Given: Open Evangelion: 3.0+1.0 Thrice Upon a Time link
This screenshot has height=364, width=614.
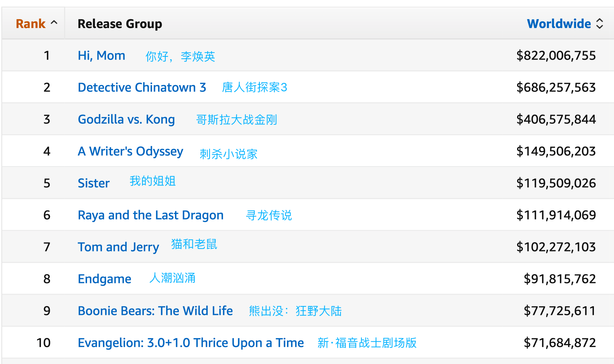Looking at the screenshot, I should [191, 343].
